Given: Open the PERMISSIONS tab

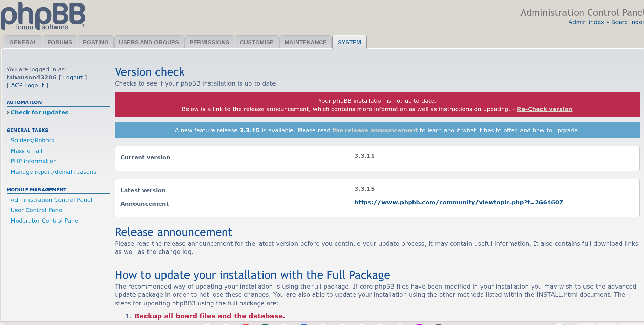Looking at the screenshot, I should (x=209, y=42).
